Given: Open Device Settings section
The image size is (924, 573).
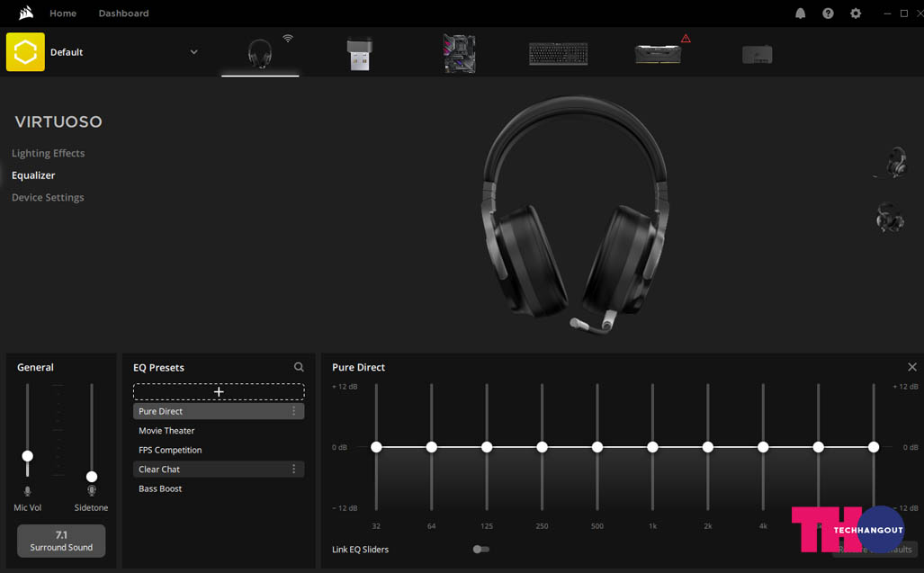Looking at the screenshot, I should 48,197.
